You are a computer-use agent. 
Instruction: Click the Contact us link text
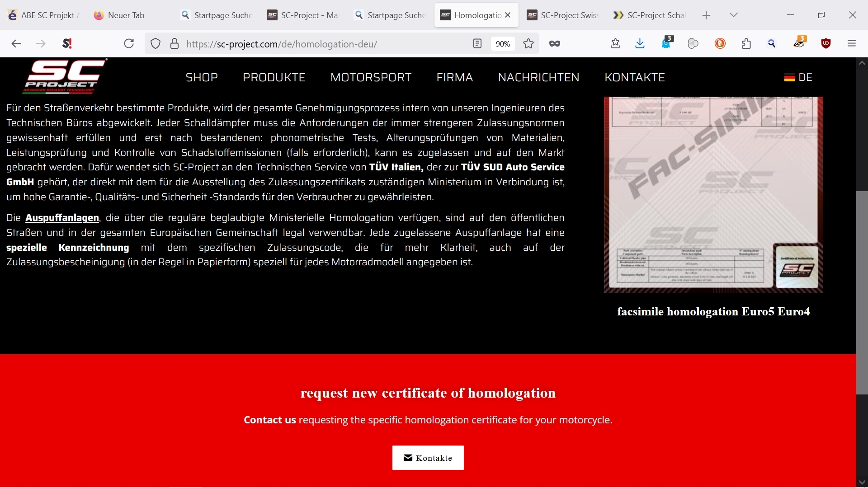270,420
